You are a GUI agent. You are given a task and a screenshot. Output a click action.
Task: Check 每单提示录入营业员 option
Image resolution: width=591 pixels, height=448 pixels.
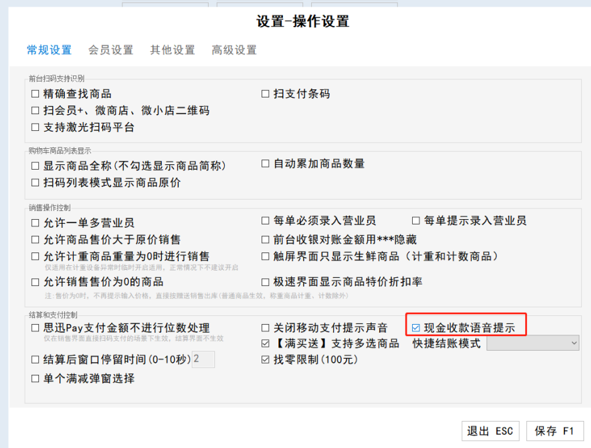pos(416,220)
